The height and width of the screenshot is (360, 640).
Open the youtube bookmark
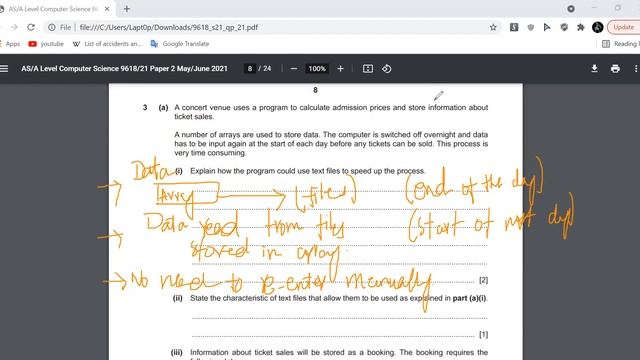pyautogui.click(x=46, y=44)
